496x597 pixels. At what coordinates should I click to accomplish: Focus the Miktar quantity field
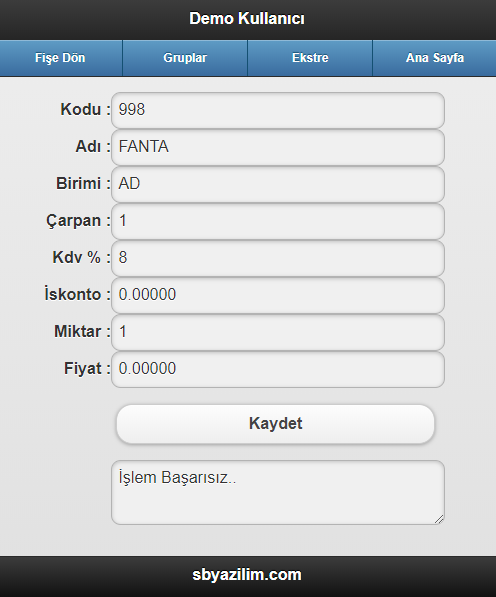tap(278, 332)
